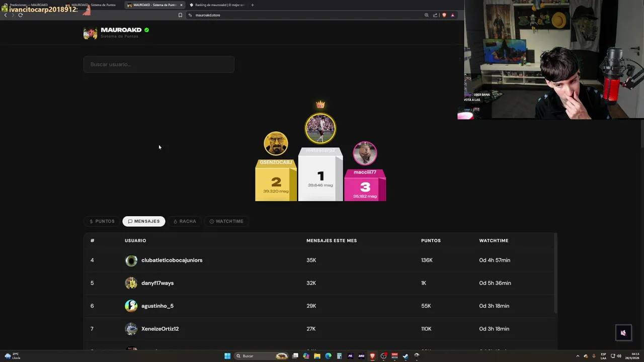Open XeneizeOrtiz12 user row

(320, 329)
